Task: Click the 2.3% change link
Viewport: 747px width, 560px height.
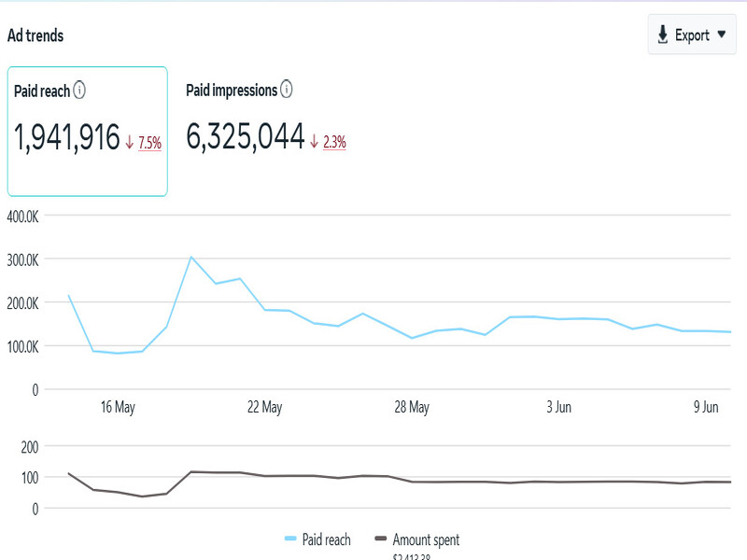Action: 333,140
